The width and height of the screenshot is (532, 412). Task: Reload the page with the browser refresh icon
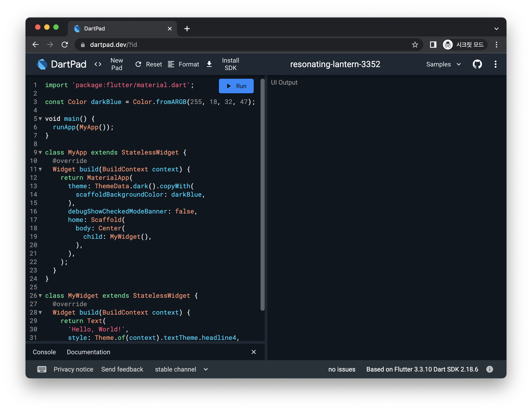pyautogui.click(x=65, y=45)
